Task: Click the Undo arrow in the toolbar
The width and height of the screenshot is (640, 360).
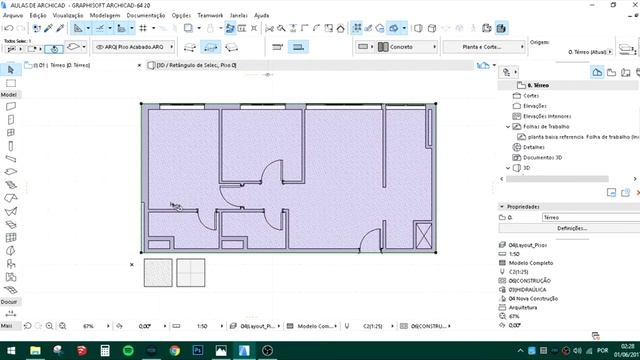Action: (9, 28)
